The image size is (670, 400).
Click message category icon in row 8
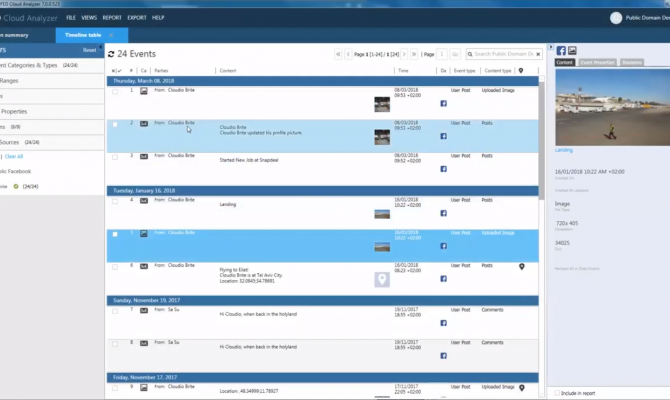(144, 343)
